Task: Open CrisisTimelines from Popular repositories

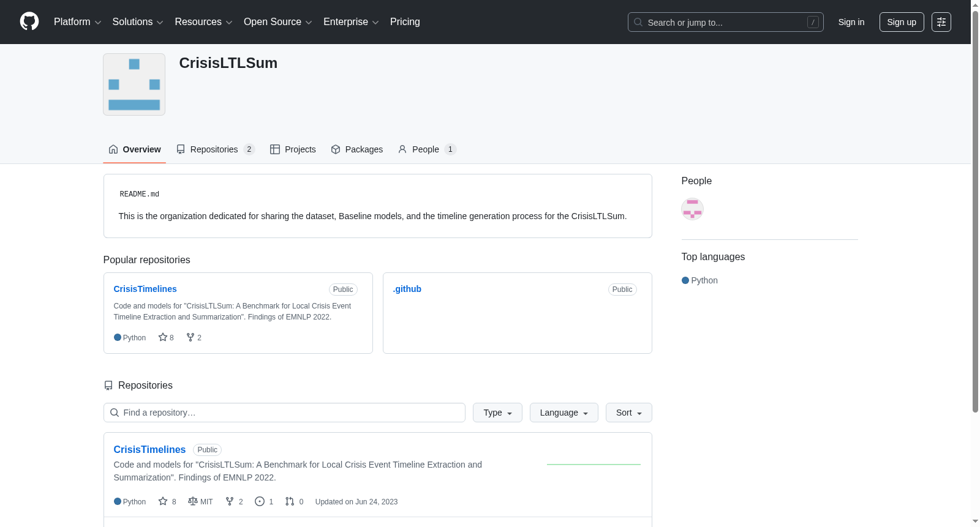Action: (145, 289)
